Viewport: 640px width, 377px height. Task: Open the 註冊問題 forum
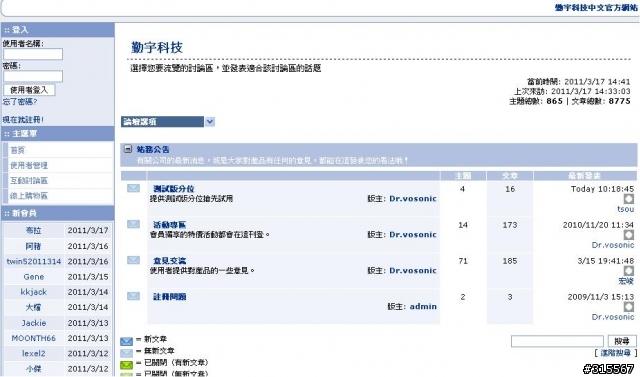[x=169, y=296]
